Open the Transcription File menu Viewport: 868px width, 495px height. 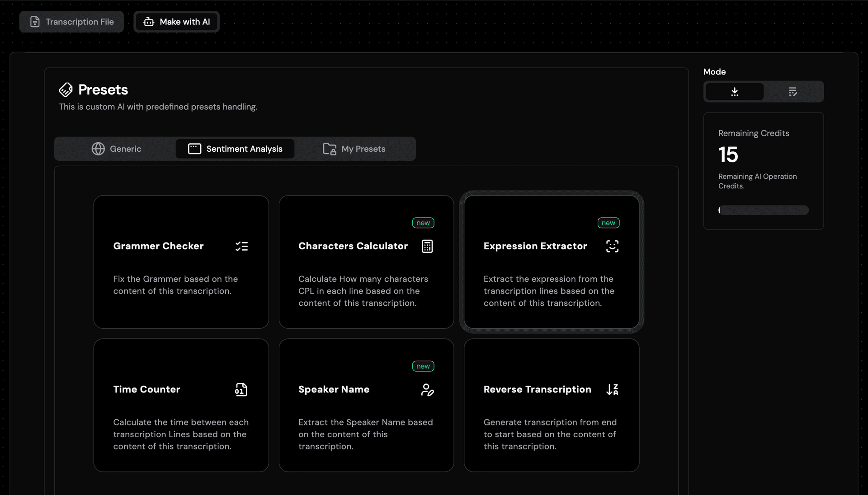[71, 21]
